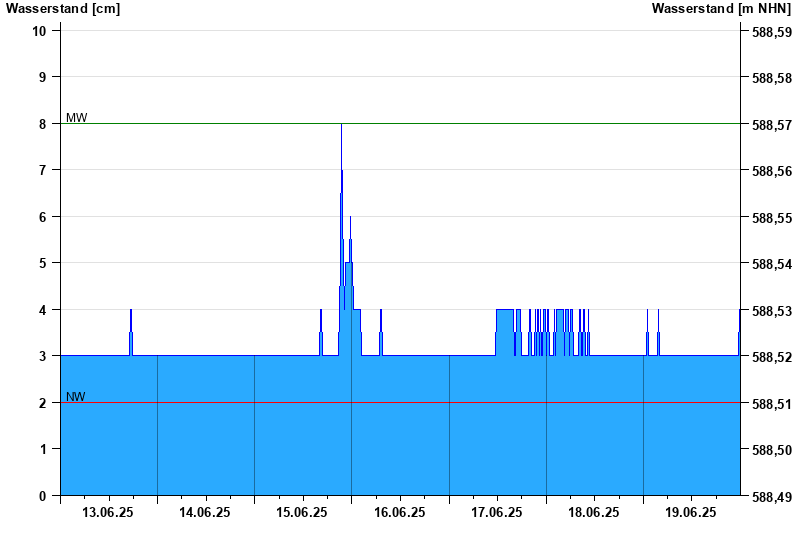Screen dimensions: 800x550
Task: Click the tallest water level peak tip
Action: click(342, 125)
